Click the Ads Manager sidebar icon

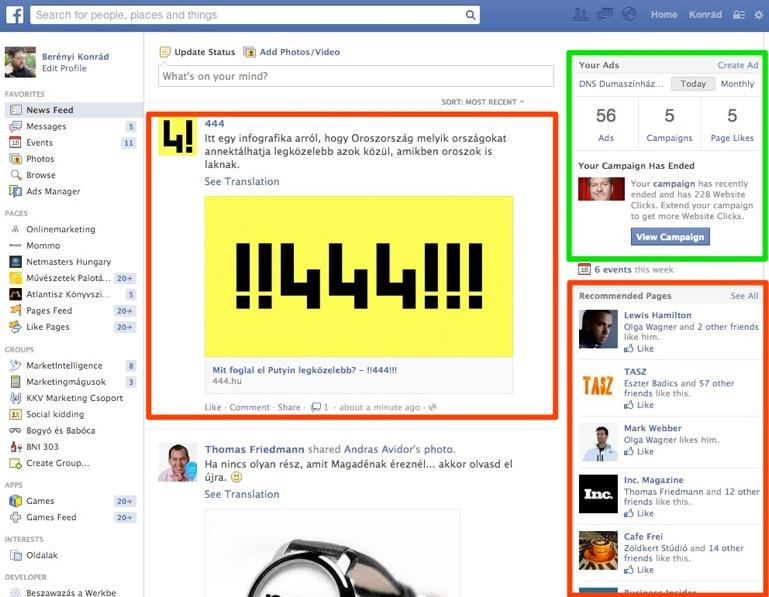coord(16,191)
